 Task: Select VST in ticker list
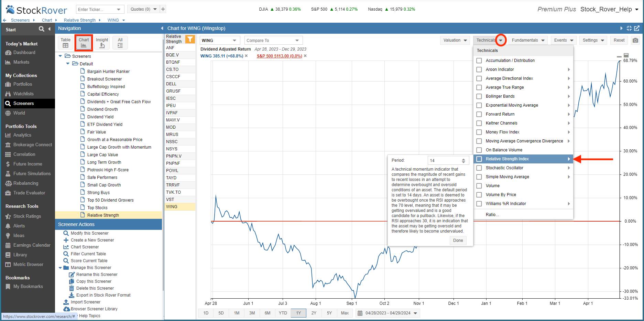tap(180, 200)
